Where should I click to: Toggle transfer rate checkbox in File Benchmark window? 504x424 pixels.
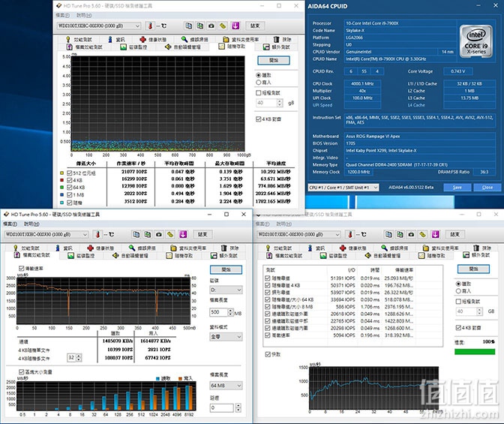[x=22, y=269]
